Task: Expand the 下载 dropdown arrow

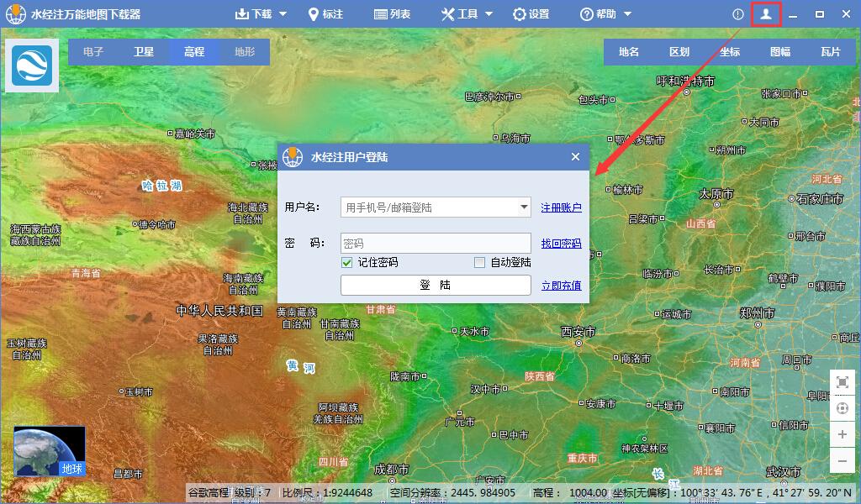Action: coord(283,14)
